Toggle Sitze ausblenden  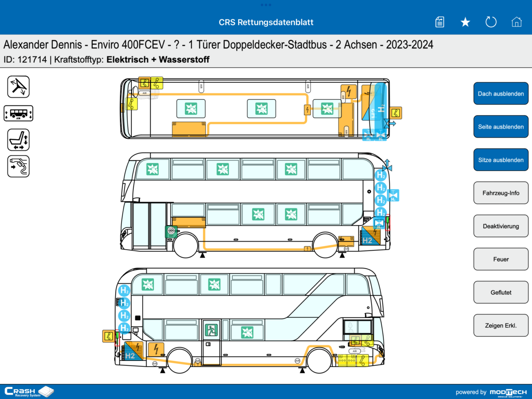501,160
